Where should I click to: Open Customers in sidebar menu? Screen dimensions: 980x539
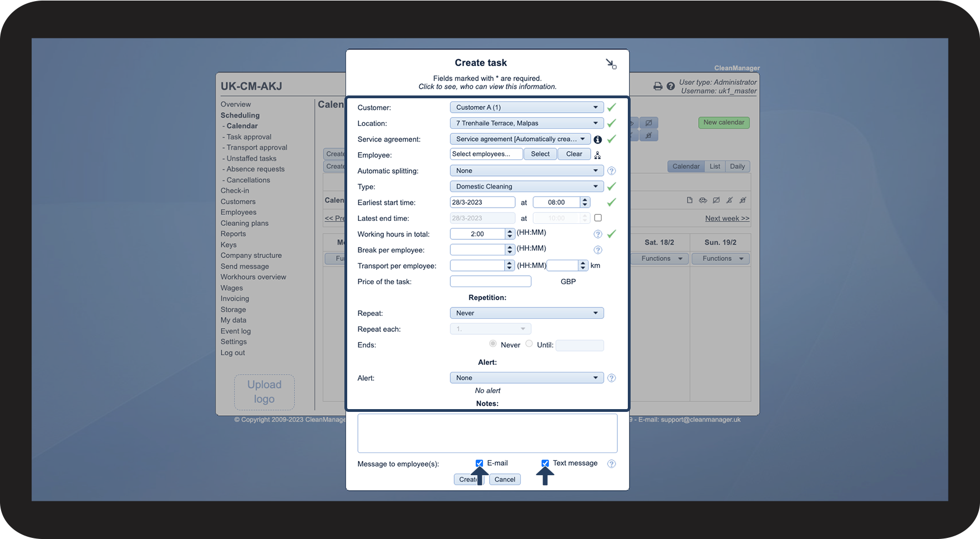click(x=238, y=202)
